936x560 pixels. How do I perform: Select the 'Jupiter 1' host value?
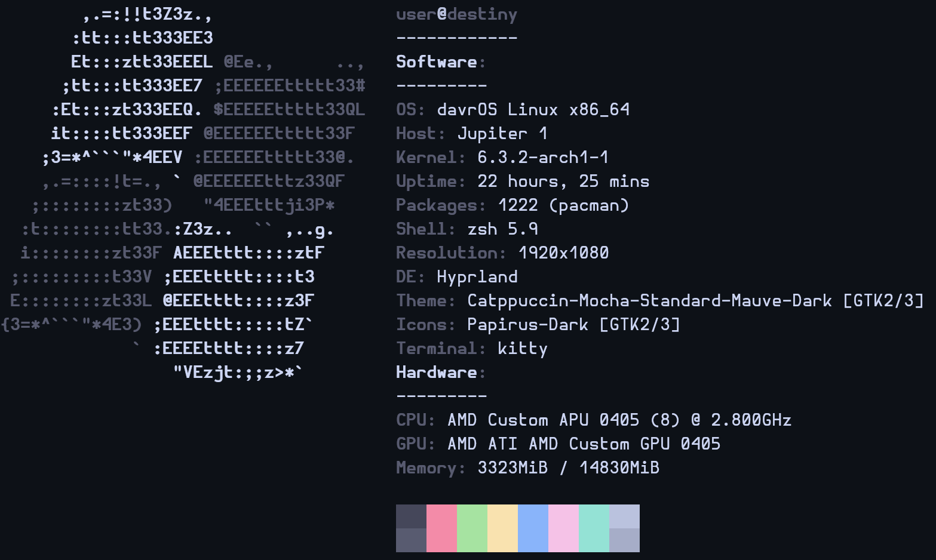click(x=502, y=134)
